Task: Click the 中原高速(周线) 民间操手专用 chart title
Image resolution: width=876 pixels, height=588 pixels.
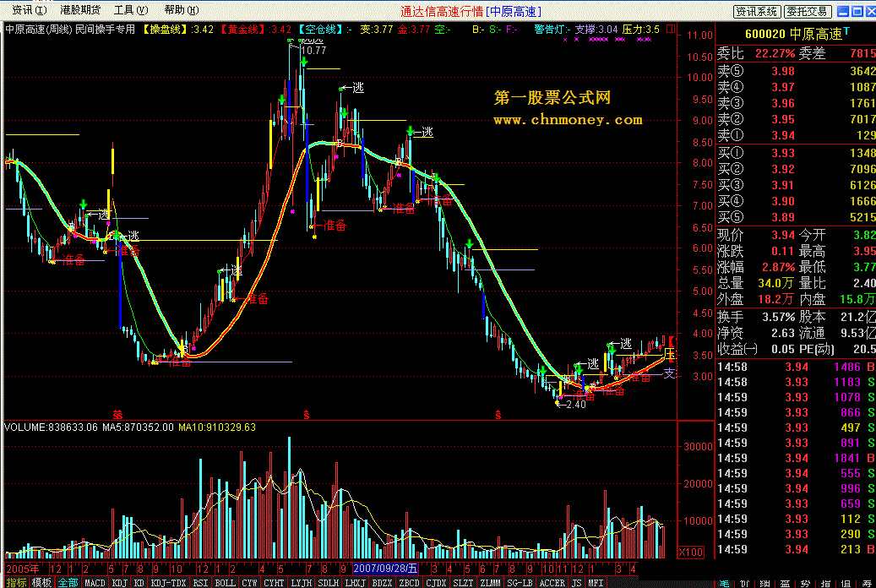Action: tap(70, 29)
